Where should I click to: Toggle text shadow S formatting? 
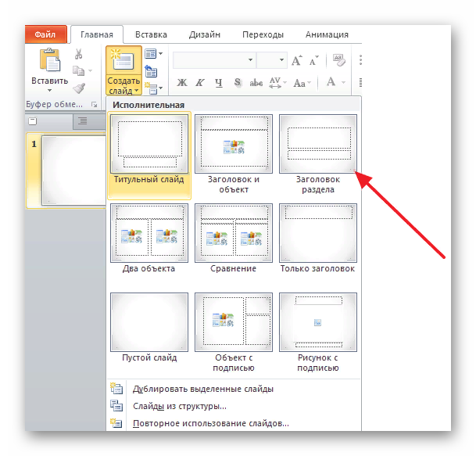238,83
